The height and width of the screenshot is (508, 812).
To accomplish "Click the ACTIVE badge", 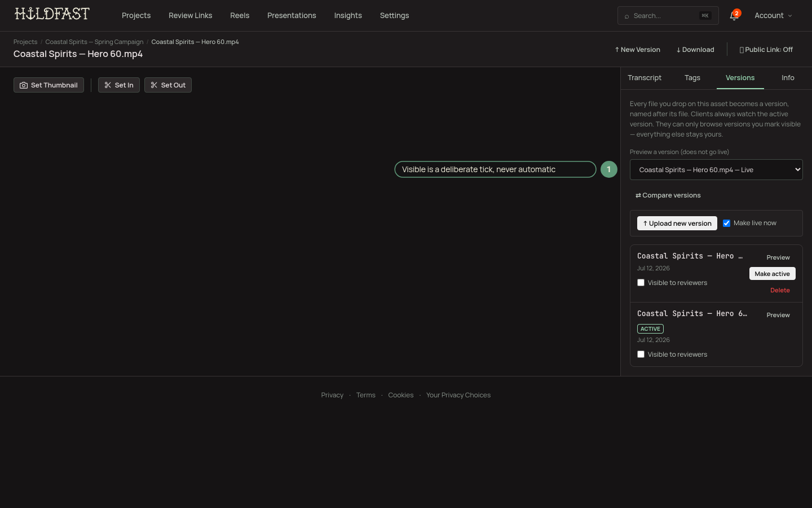I will tap(650, 329).
